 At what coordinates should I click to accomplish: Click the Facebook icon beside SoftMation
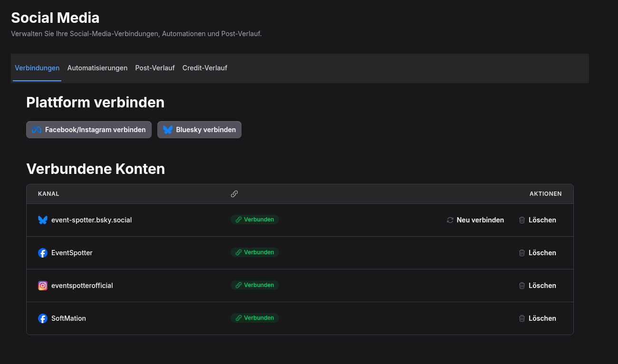click(x=43, y=318)
